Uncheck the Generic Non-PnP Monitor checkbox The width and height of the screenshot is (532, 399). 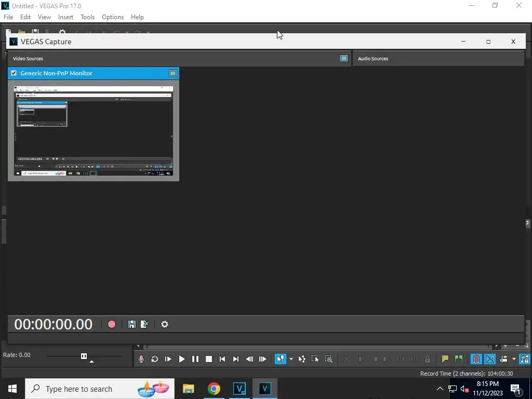click(x=14, y=73)
